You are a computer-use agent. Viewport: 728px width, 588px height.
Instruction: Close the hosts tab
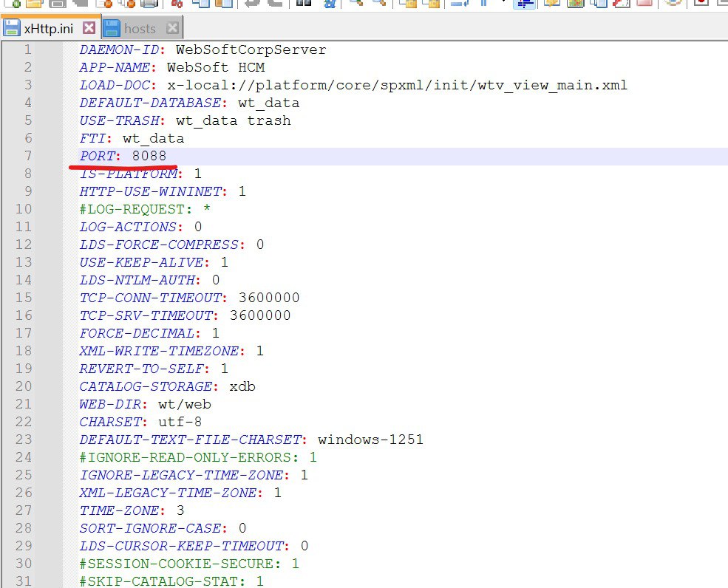click(172, 29)
